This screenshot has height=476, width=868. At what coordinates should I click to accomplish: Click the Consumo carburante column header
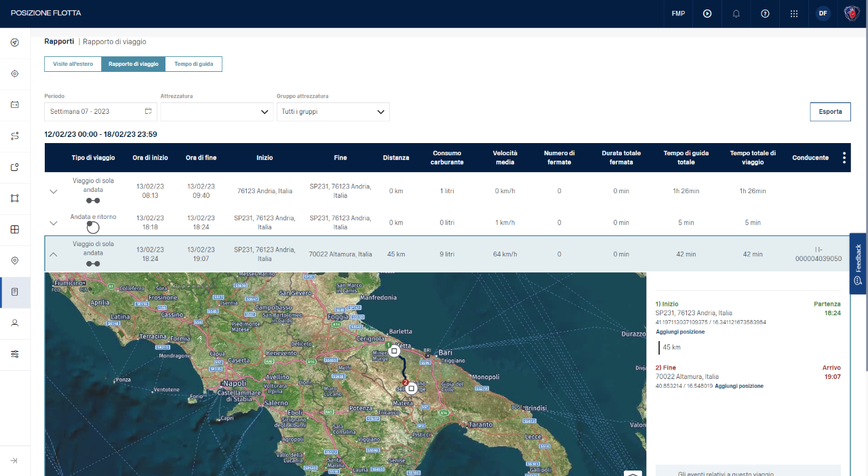point(447,157)
